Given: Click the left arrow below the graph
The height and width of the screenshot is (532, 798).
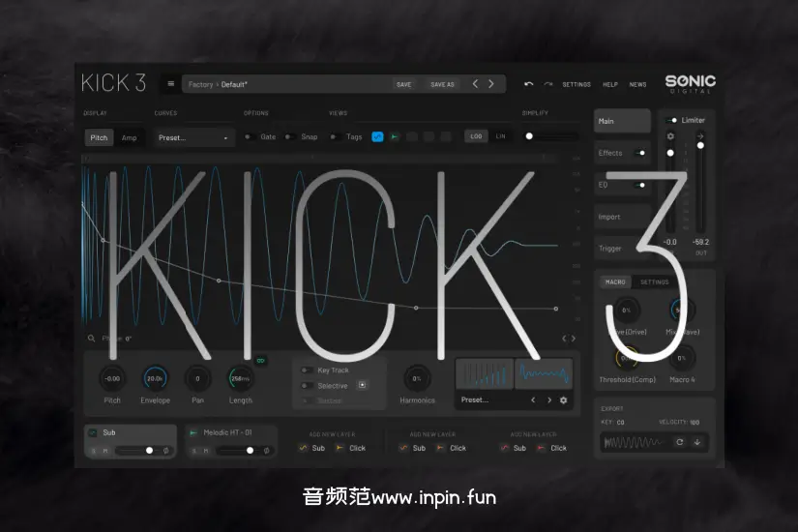Looking at the screenshot, I should pyautogui.click(x=564, y=338).
